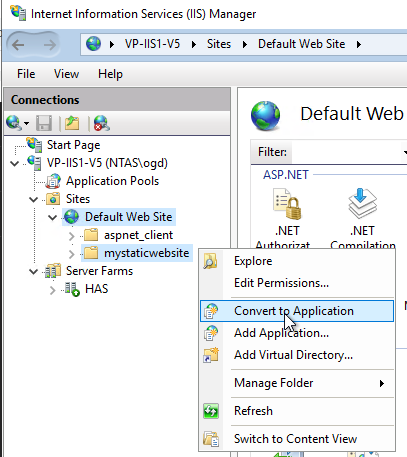407x457 pixels.
Task: Open breadcrumb arrow after Sites
Action: coord(245,44)
